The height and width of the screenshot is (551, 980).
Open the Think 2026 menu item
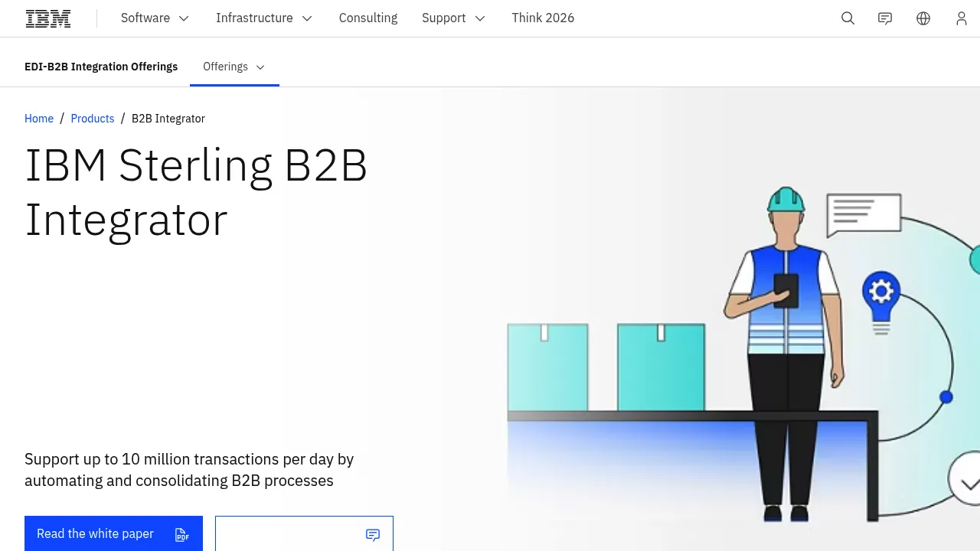point(543,18)
